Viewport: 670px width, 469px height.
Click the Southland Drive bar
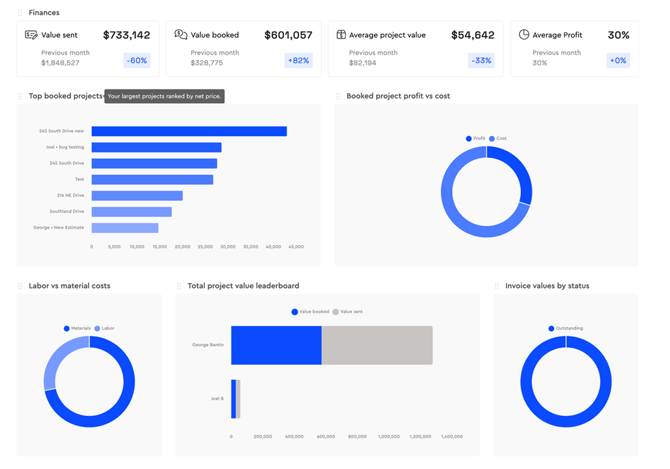tap(131, 212)
